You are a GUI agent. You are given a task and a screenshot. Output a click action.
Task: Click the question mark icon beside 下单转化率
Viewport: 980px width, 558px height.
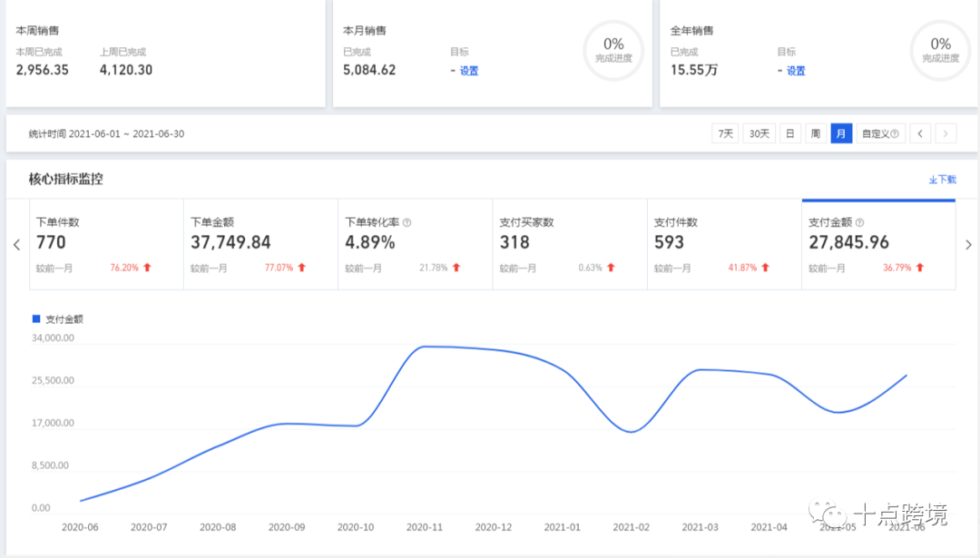407,220
